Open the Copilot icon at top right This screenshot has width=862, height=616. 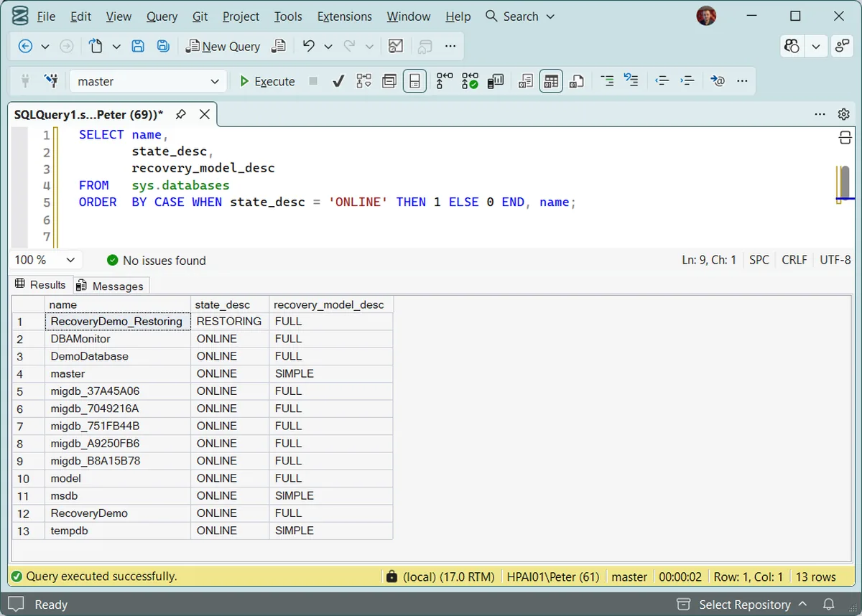click(792, 46)
